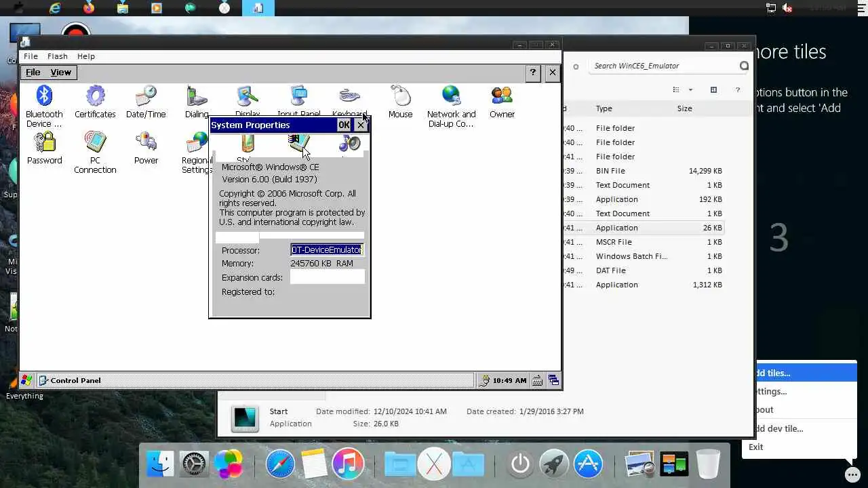Launch Safari compass from the dock
Image resolution: width=868 pixels, height=488 pixels.
coord(280,464)
